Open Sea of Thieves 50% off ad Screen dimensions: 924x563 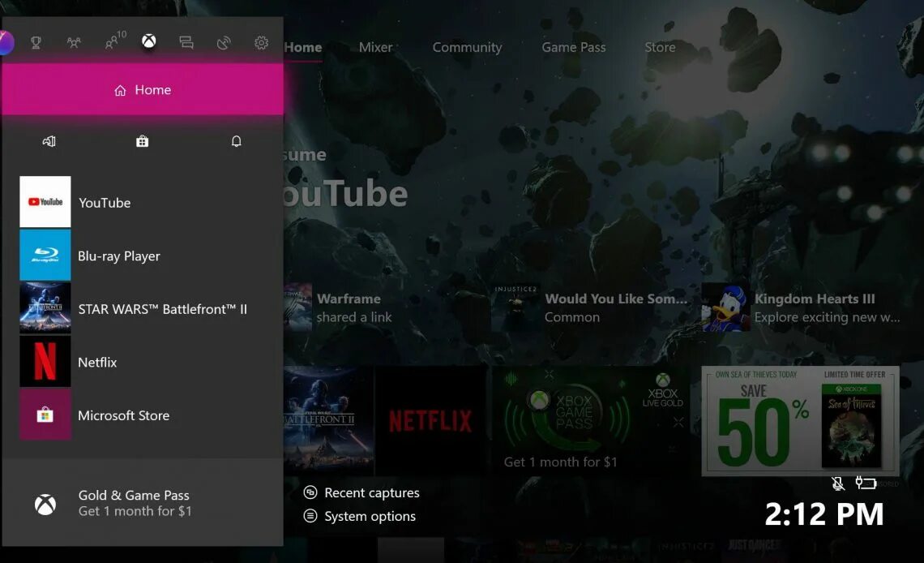(x=800, y=420)
